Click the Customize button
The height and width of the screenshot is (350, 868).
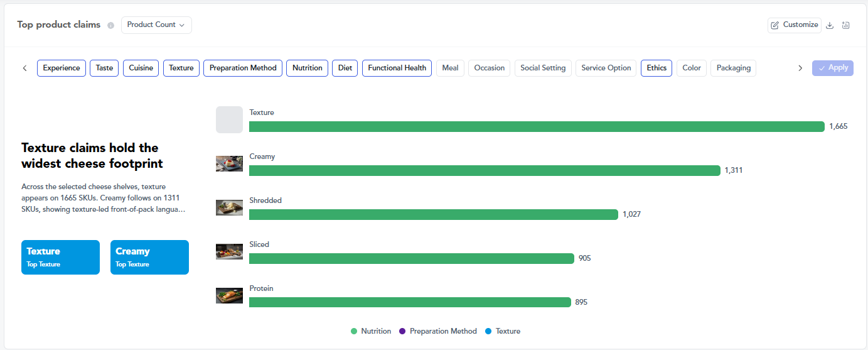[x=795, y=25]
